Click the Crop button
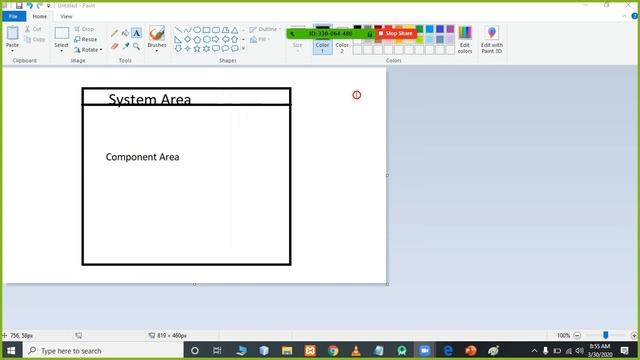 [84, 29]
